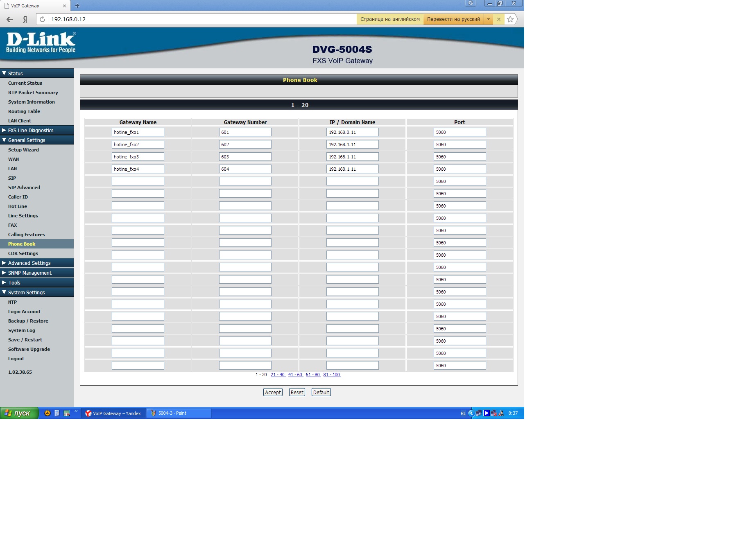Switch to the 5004-3 - Paint taskbar window

click(179, 413)
